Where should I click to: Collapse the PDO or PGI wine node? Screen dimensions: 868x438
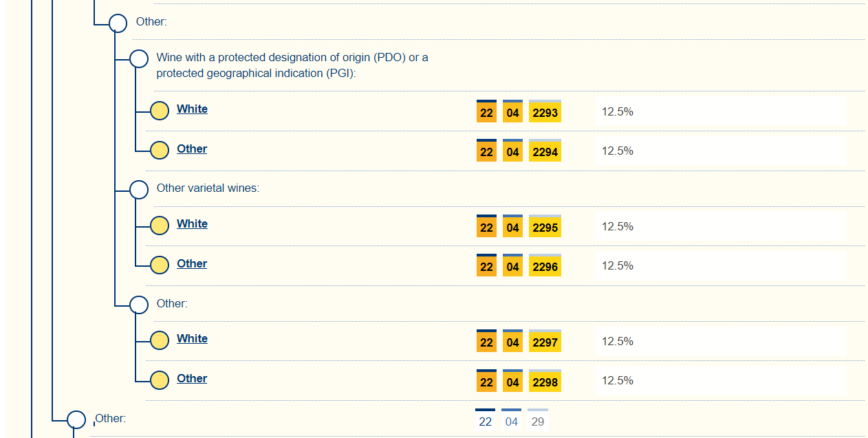(x=139, y=59)
